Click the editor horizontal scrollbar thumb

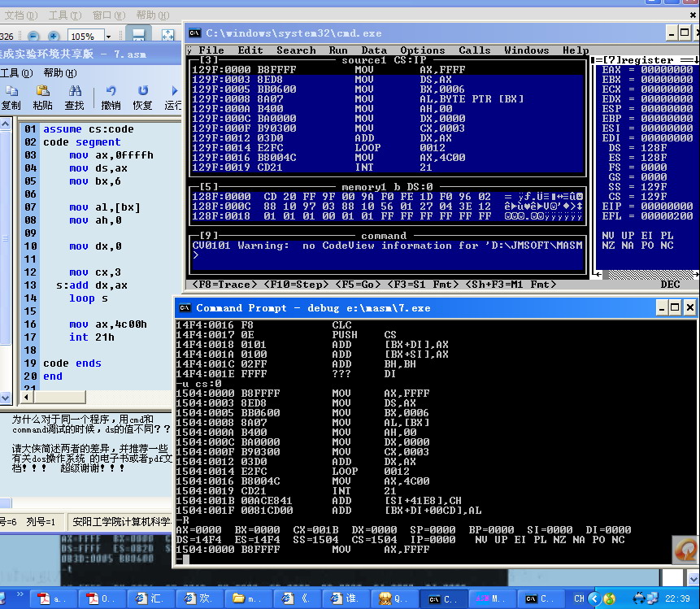pyautogui.click(x=59, y=397)
